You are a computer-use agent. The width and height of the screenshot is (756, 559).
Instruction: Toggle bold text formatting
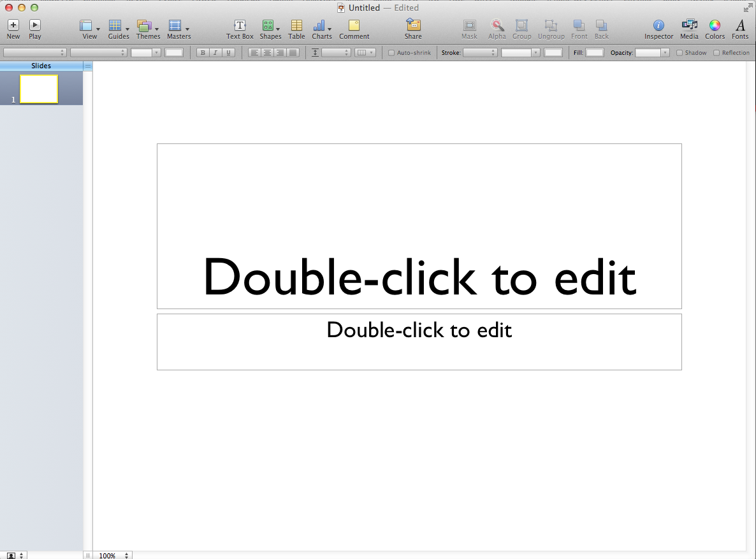[x=203, y=52]
